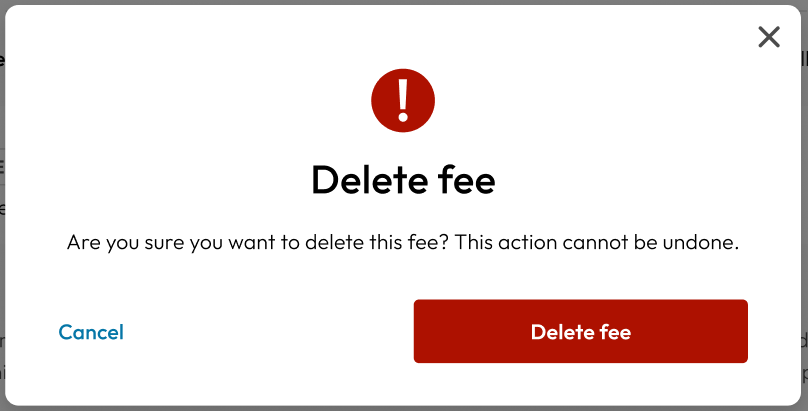Click the word fee in the dialog heading
The image size is (808, 411).
coord(467,180)
